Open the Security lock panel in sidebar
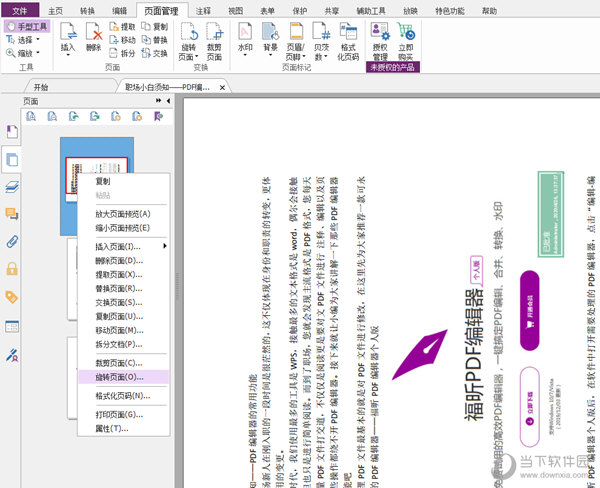The width and height of the screenshot is (600, 488). 12,269
